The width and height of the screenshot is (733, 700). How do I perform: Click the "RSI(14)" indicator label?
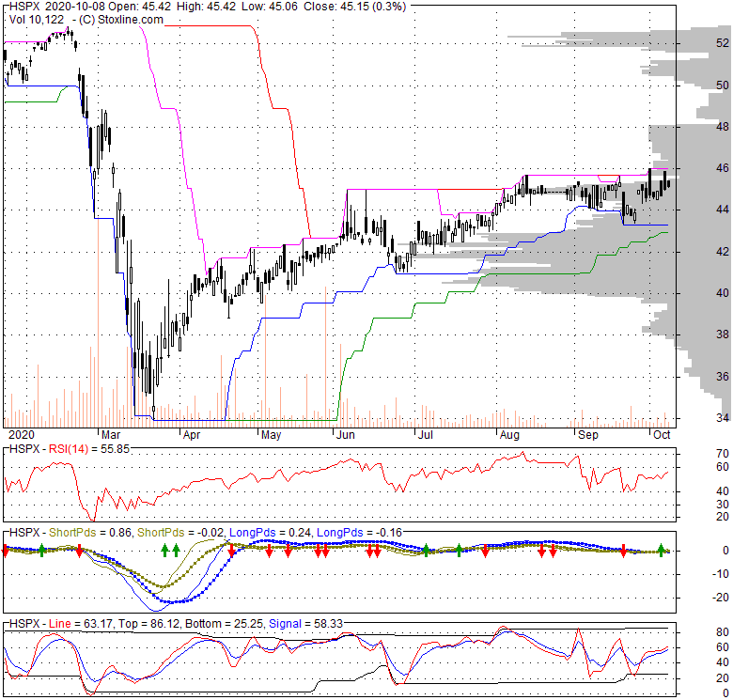(69, 449)
